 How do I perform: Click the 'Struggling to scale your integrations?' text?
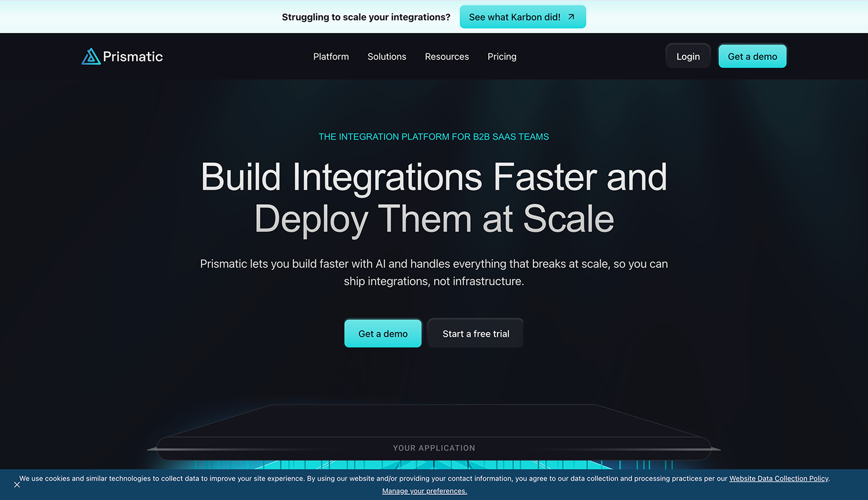pyautogui.click(x=366, y=17)
